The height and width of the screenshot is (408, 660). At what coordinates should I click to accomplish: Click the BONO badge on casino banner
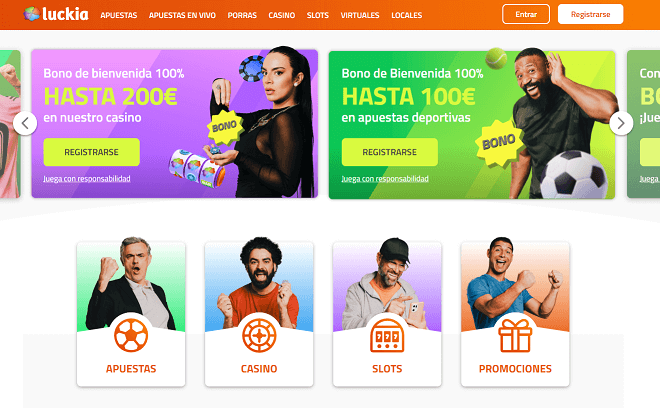[225, 126]
